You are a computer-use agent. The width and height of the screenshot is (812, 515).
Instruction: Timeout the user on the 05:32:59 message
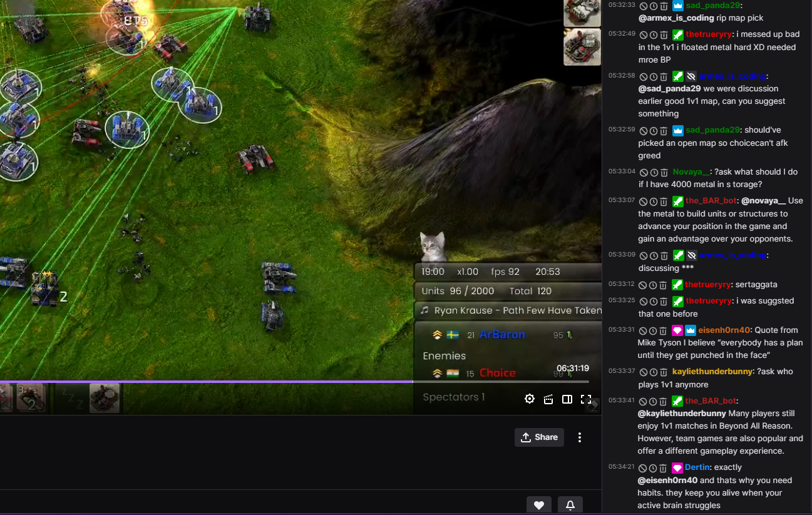point(654,131)
